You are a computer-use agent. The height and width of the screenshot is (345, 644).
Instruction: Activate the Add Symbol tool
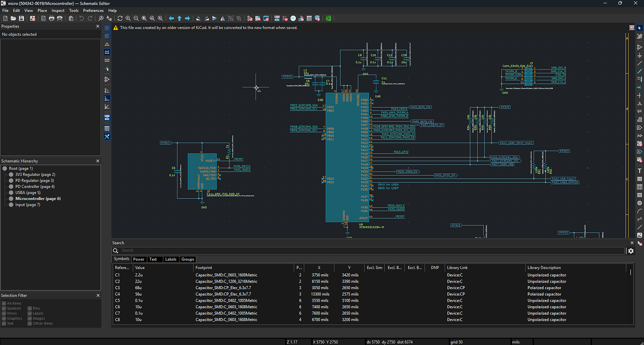(640, 47)
